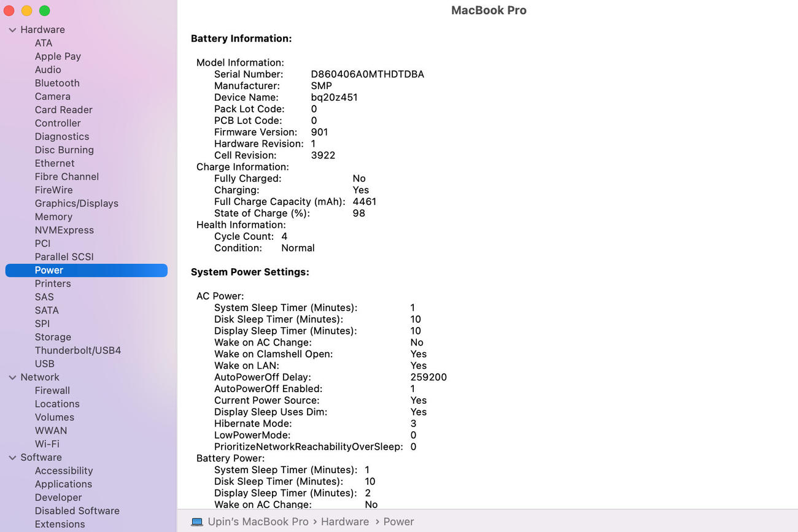
Task: Open USB in the sidebar
Action: point(44,364)
